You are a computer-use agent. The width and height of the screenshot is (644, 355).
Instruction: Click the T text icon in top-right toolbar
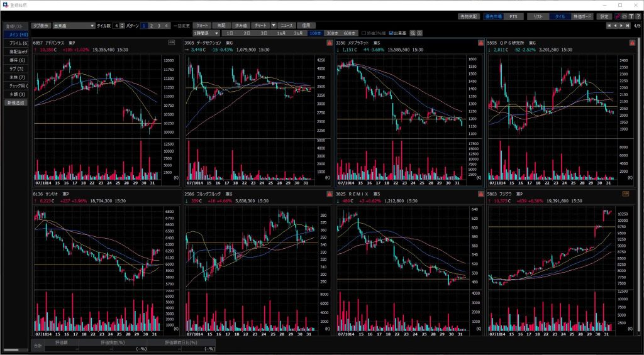(631, 16)
